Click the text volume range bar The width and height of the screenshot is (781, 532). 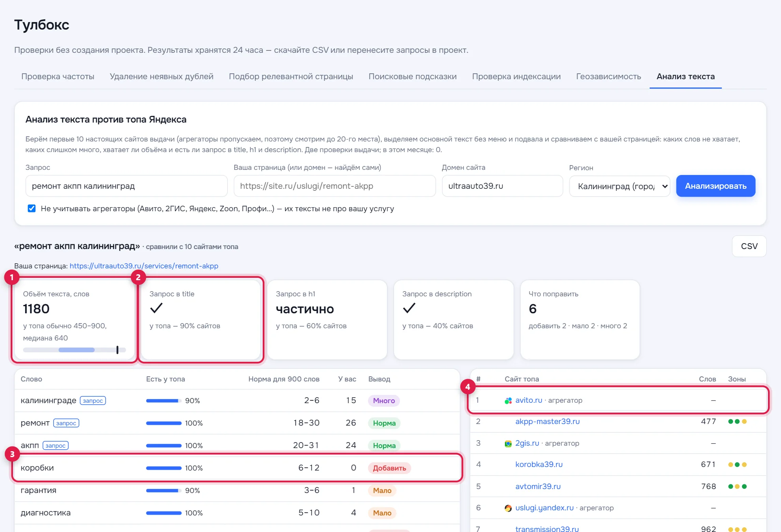tap(74, 350)
